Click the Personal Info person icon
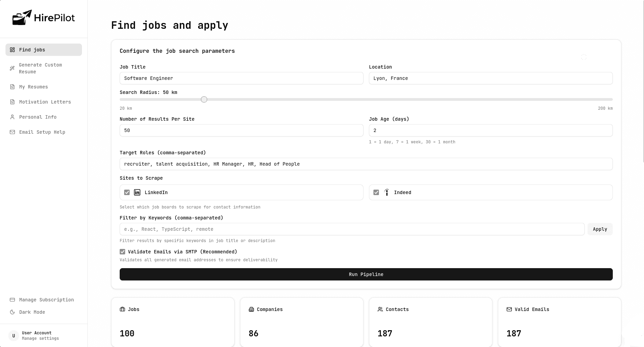Screen dimensions: 644x347 click(x=12, y=117)
